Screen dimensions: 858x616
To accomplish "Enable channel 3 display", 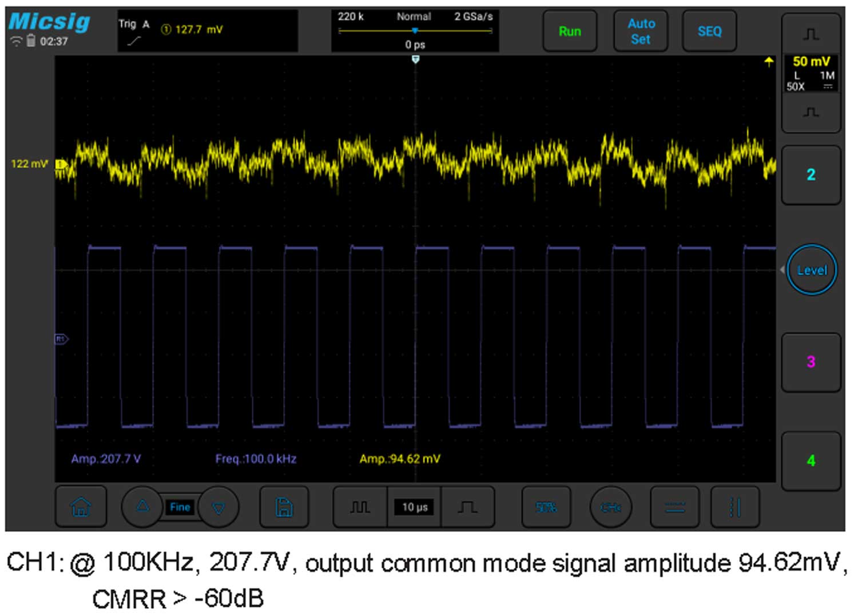I will (811, 362).
